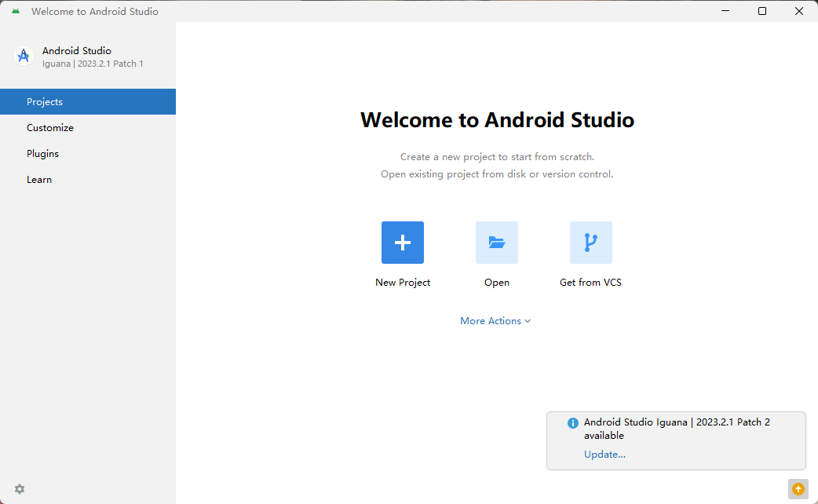Minimize the Welcome window
The height and width of the screenshot is (504, 818).
[725, 11]
